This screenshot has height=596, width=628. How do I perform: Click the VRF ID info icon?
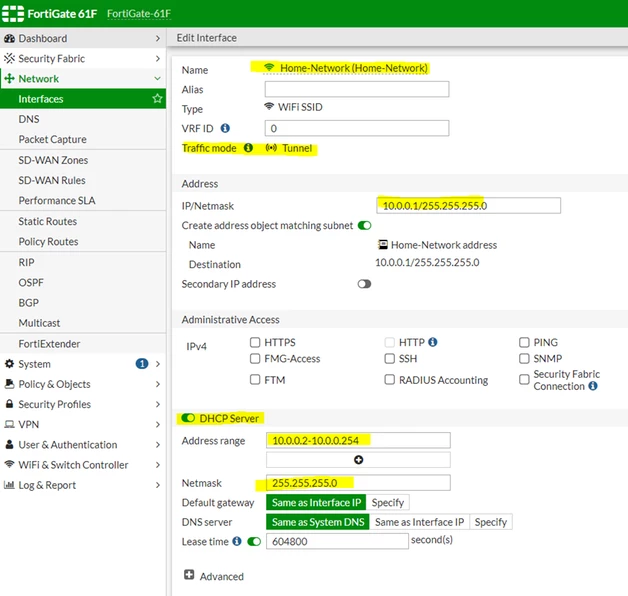click(x=225, y=128)
